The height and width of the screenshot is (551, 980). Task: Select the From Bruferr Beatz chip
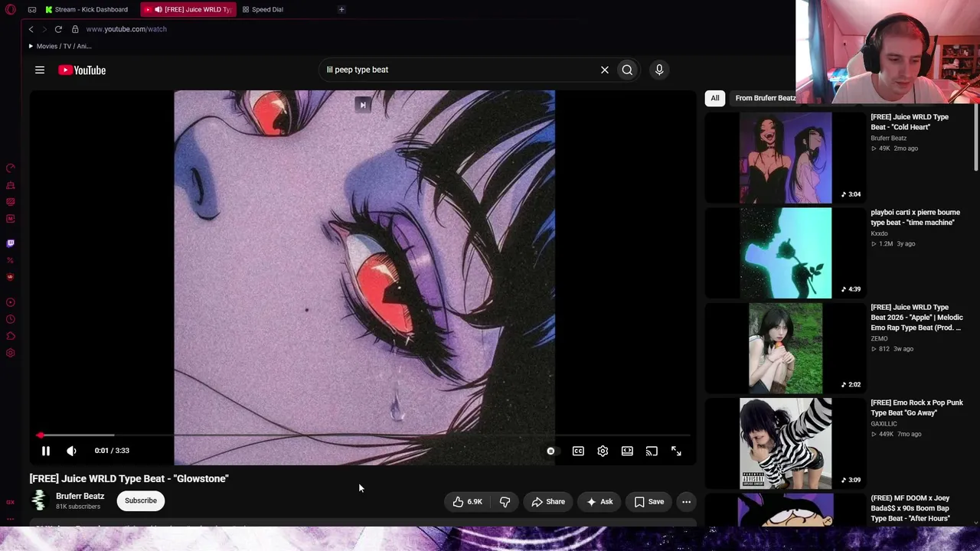coord(766,98)
